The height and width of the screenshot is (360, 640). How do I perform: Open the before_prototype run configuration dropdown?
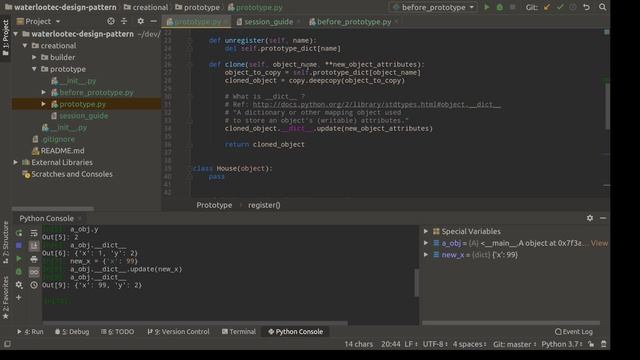coord(433,7)
